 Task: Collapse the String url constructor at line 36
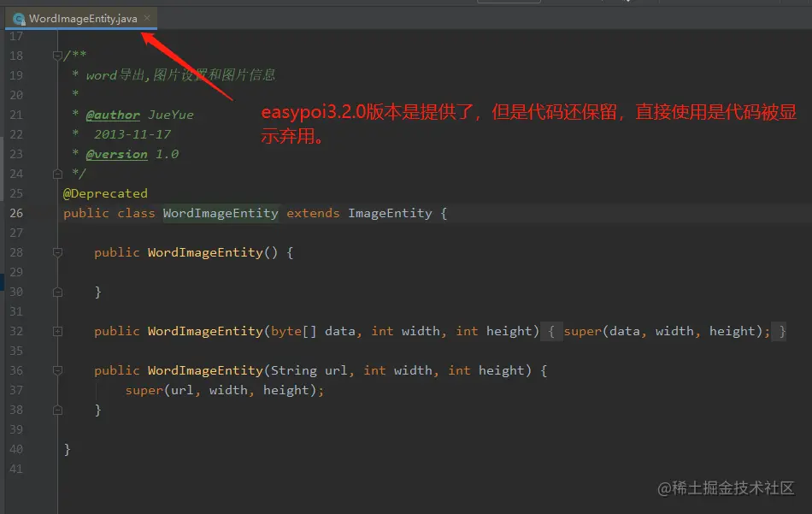pos(57,370)
